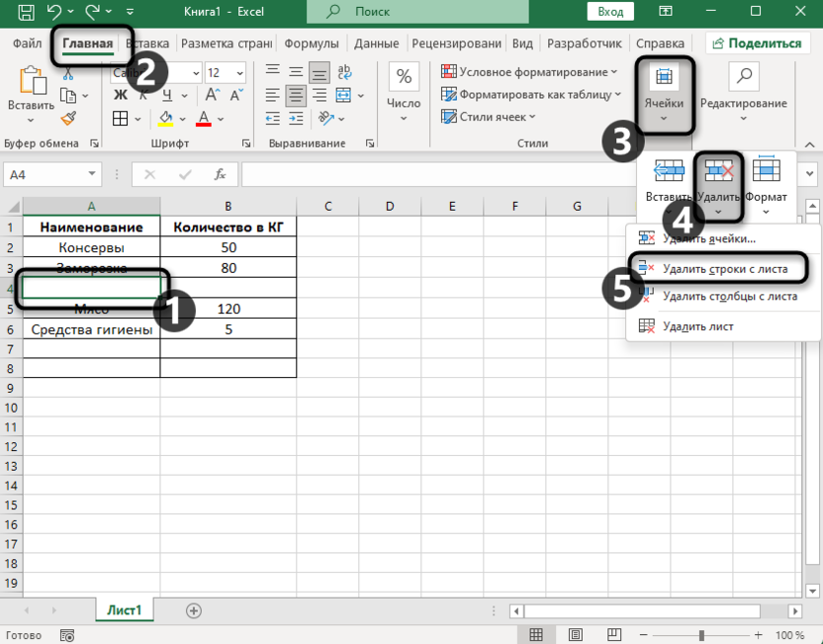
Task: Undo the last action
Action: coord(54,12)
